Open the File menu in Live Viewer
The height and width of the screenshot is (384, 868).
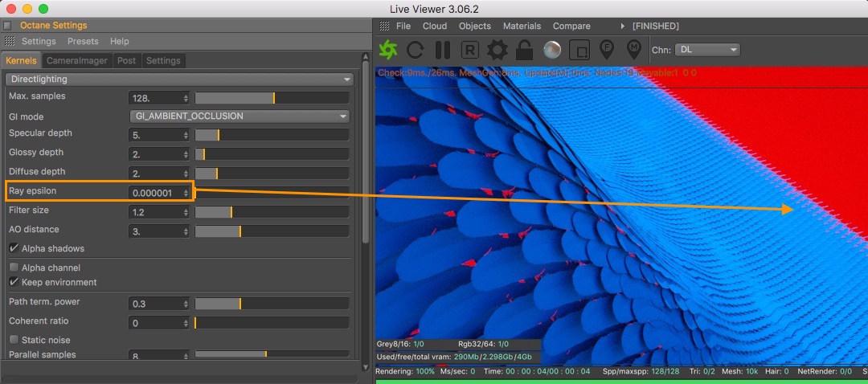coord(403,26)
